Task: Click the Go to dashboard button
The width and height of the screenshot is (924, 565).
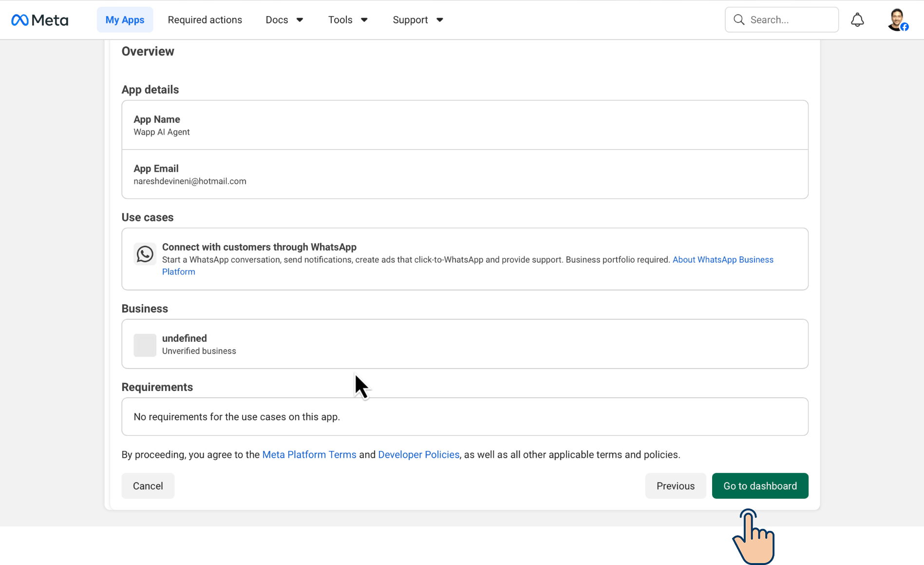Action: point(760,486)
